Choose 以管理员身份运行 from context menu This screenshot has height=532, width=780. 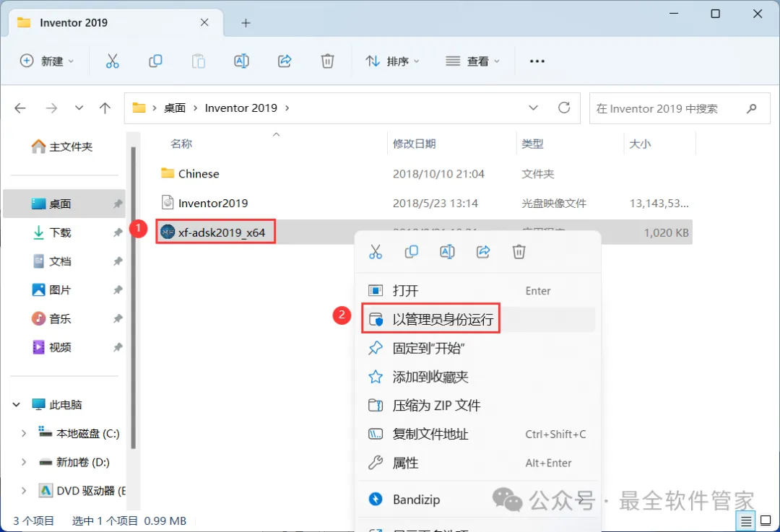point(477,319)
